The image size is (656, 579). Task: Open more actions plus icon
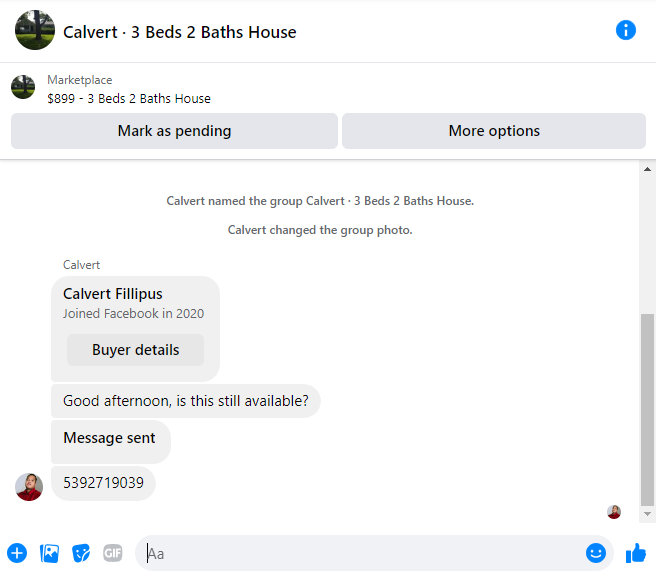pyautogui.click(x=17, y=553)
